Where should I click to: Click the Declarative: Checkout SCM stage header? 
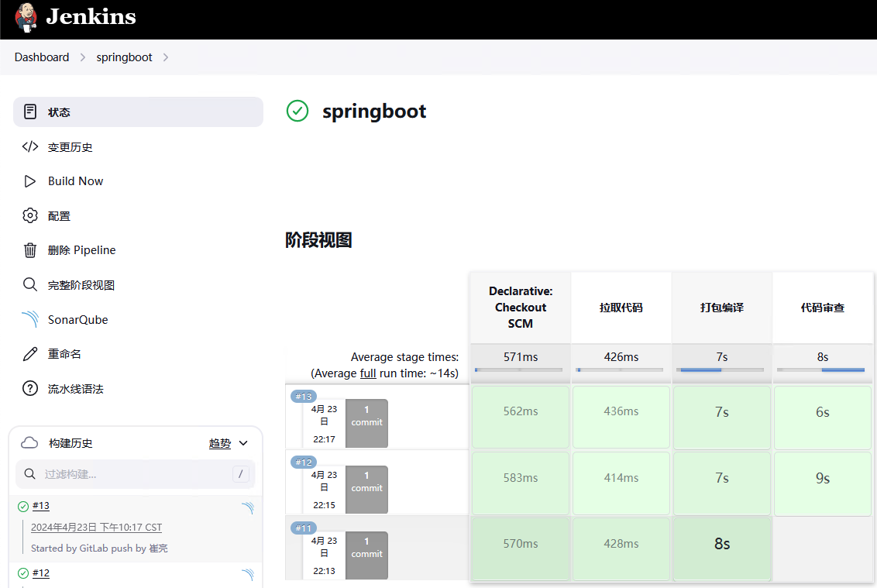pyautogui.click(x=521, y=308)
